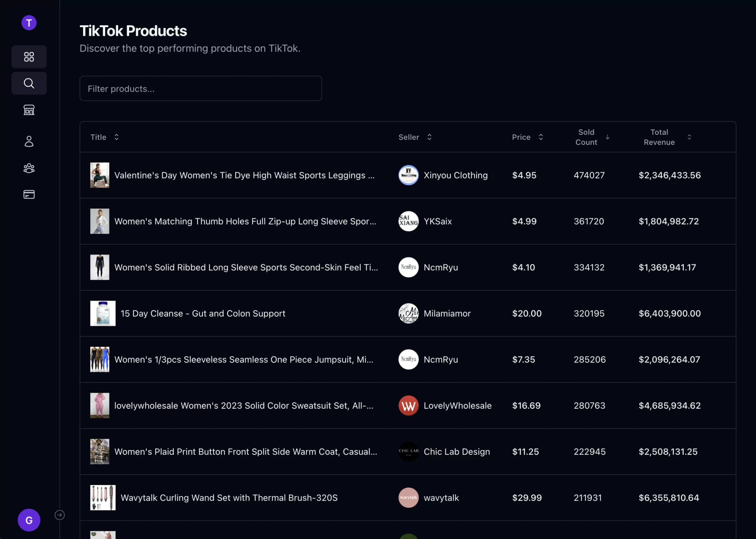Screen dimensions: 756x539
Task: Click Xinyou Clothing seller logo
Action: (408, 175)
